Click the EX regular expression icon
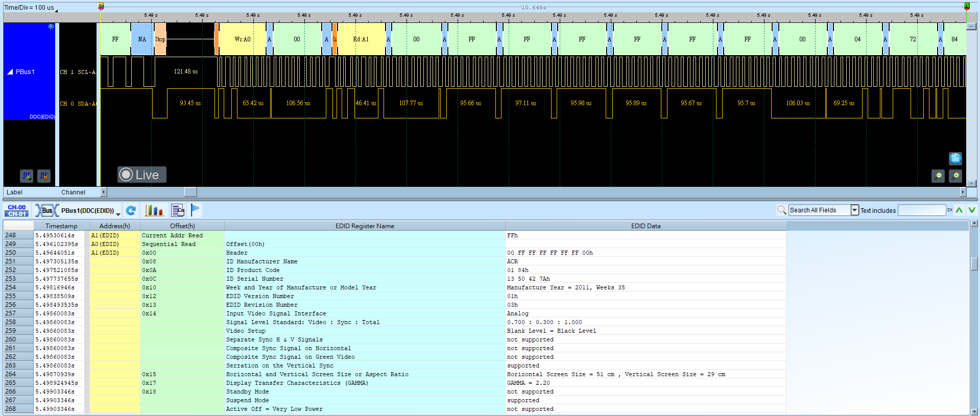Viewport: 980px width, 416px height. click(x=950, y=210)
